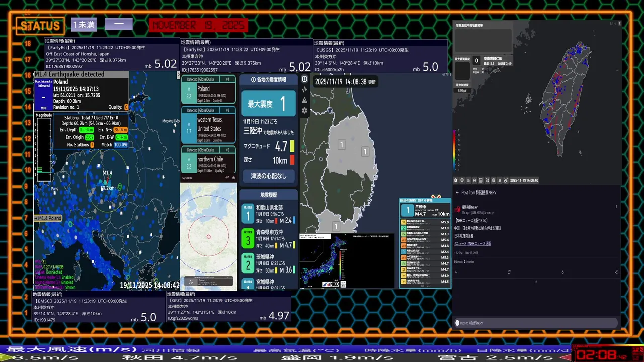Click the M2.4 row in the intensity list
This screenshot has height=362, width=644.
point(425,252)
